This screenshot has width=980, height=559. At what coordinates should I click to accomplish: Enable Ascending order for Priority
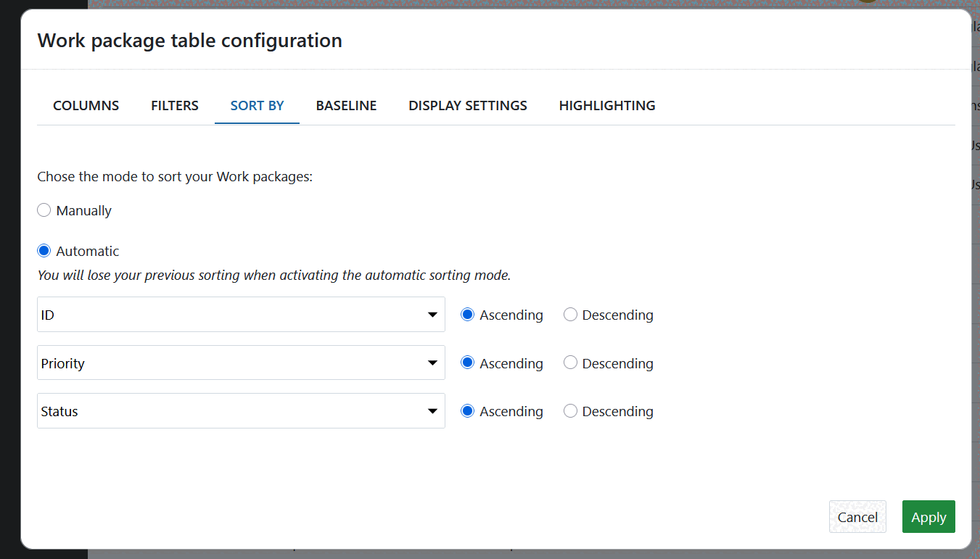click(467, 363)
